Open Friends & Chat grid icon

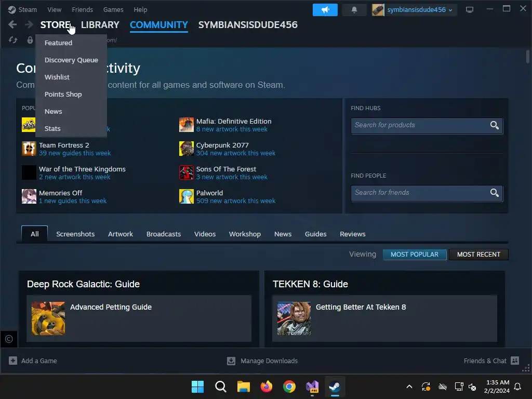(x=515, y=361)
